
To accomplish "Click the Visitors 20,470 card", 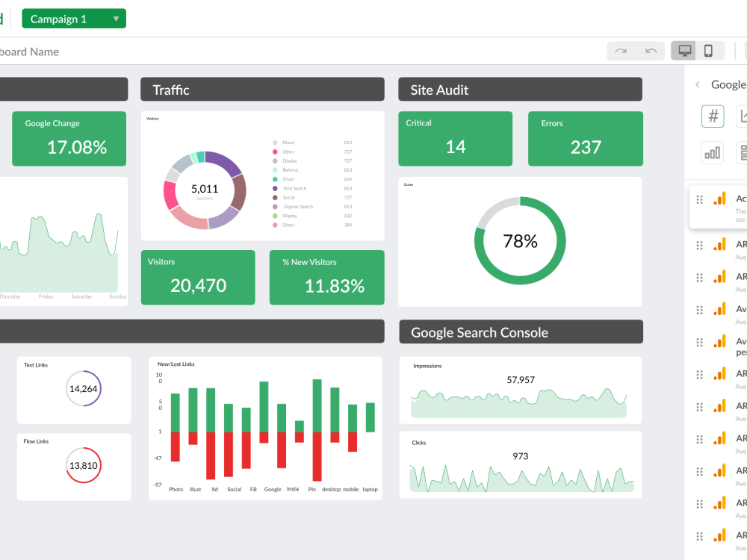I will pyautogui.click(x=198, y=278).
